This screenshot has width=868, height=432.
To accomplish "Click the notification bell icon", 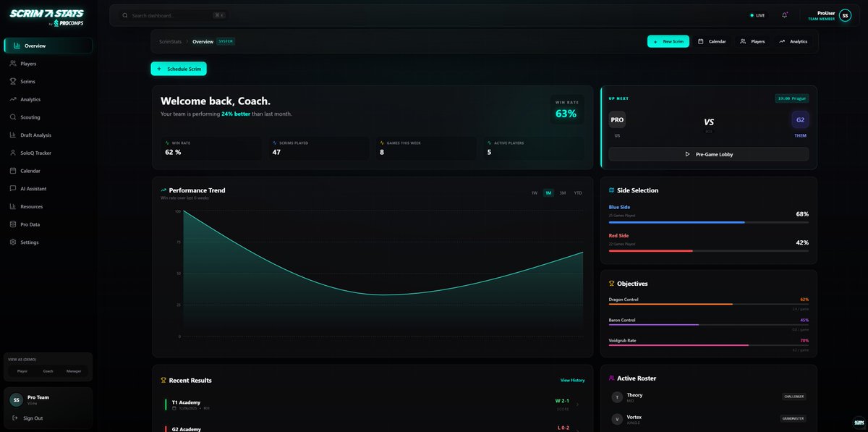I will (x=785, y=15).
